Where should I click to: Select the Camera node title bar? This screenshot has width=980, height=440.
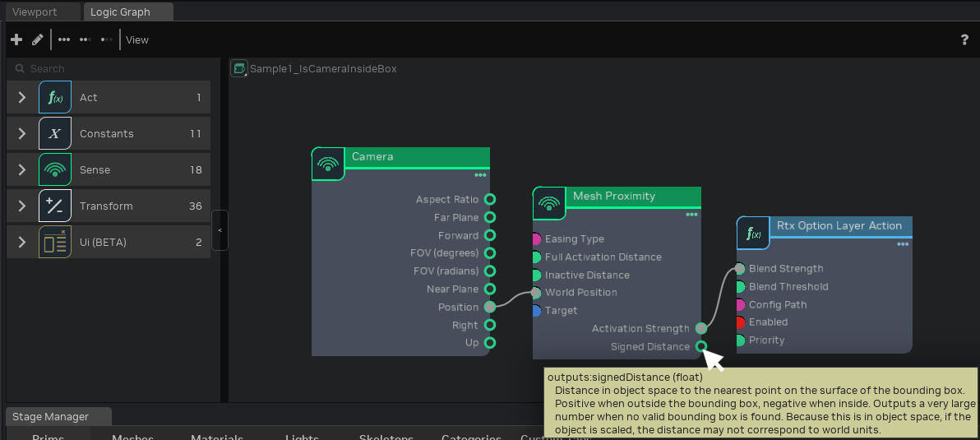(x=417, y=158)
